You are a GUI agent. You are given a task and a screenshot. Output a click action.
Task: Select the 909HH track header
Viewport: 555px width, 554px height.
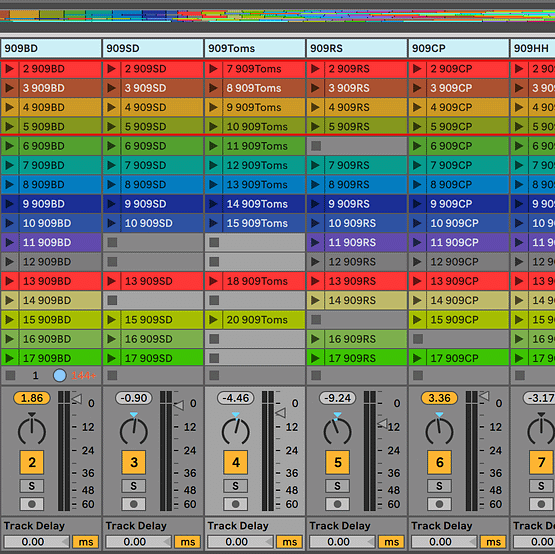(x=533, y=48)
